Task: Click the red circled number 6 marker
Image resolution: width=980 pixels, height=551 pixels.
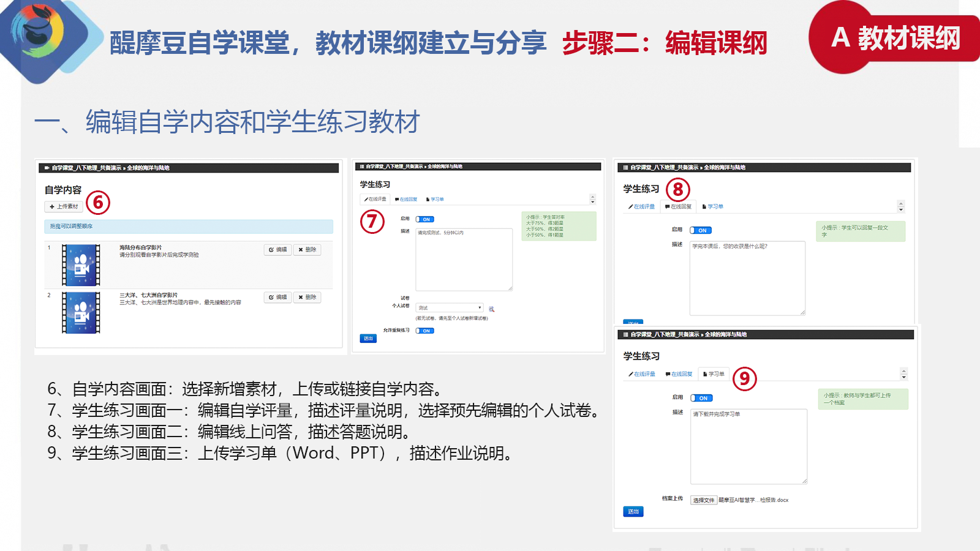Action: click(98, 203)
